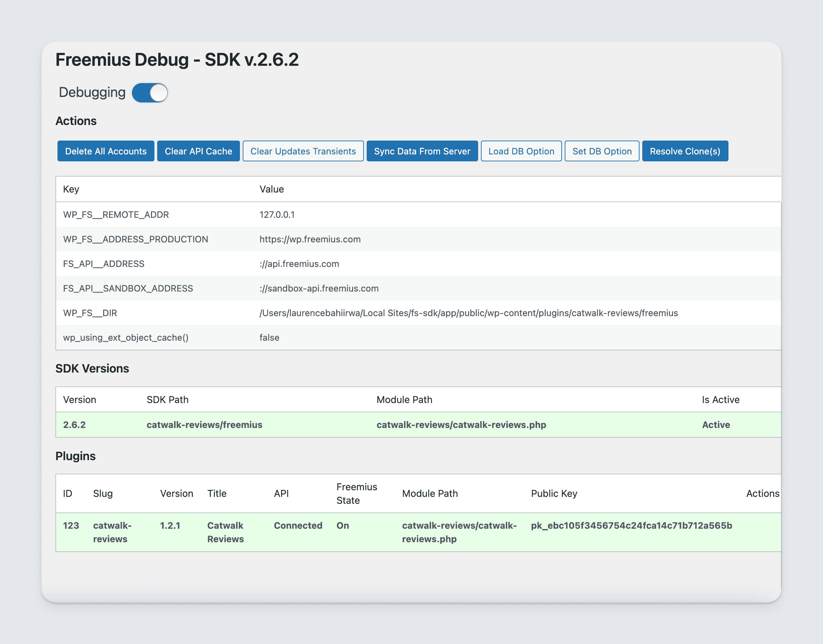Select ://api.freemius.com value
Screen dimensions: 823x644
pos(299,263)
